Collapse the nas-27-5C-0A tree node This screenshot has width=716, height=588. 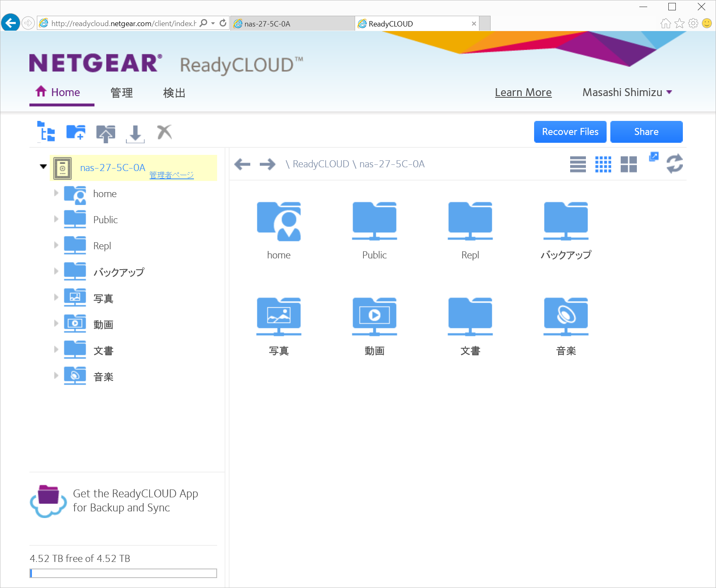(x=43, y=167)
